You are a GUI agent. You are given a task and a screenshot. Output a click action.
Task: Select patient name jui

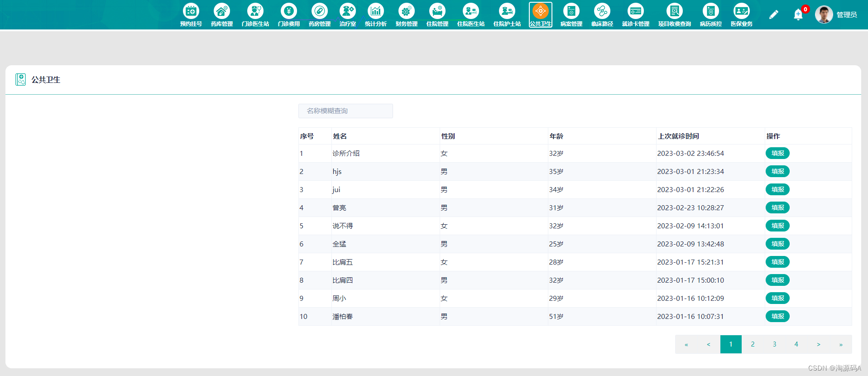[336, 190]
